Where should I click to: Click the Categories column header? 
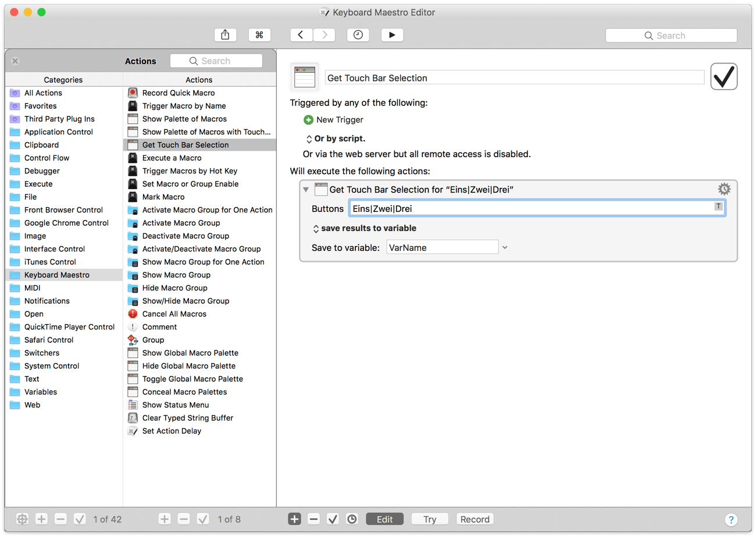pyautogui.click(x=64, y=80)
